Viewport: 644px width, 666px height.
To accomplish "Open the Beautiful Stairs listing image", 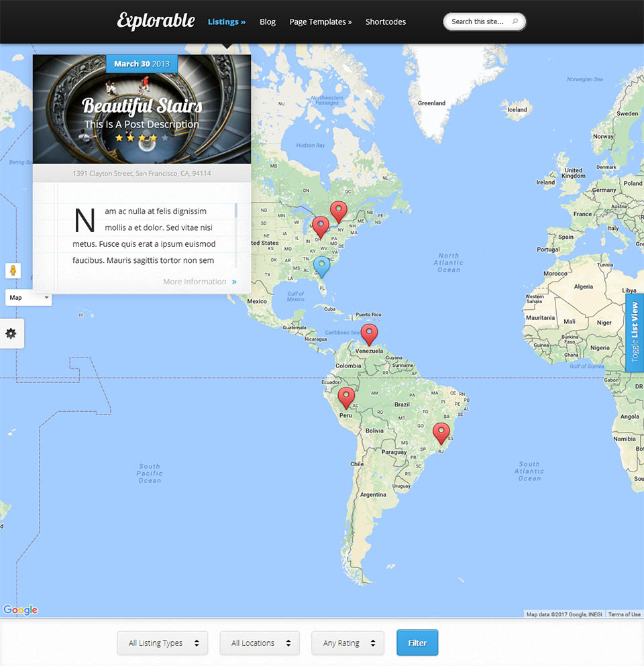I will point(142,111).
